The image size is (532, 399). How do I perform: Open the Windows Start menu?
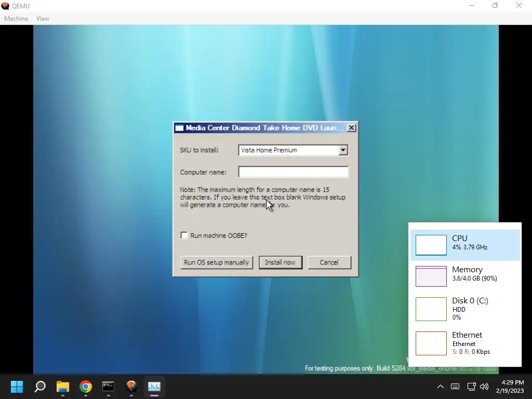pyautogui.click(x=17, y=387)
